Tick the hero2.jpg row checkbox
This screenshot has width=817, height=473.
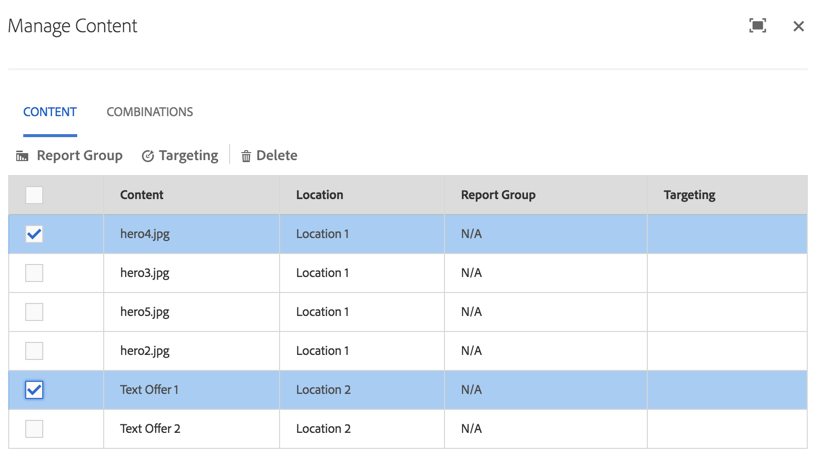click(x=34, y=351)
